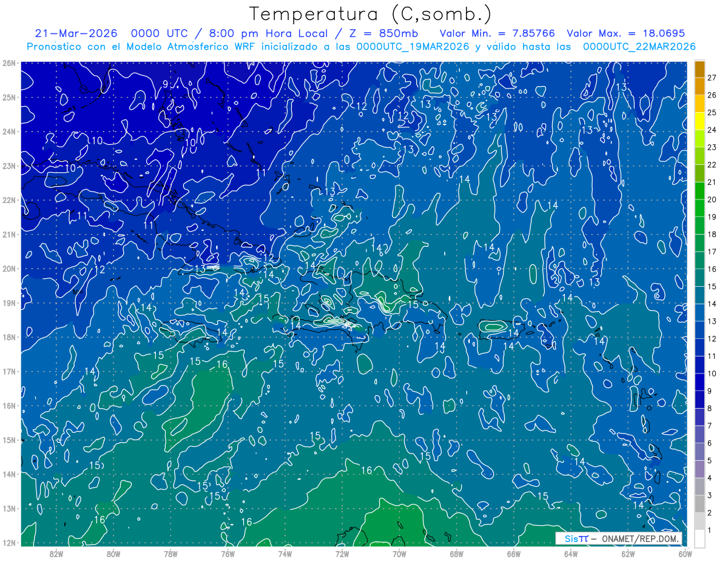Select the SisPi ONAMET/REP.DOM. logo box
Image resolution: width=728 pixels, height=562 pixels.
[x=618, y=538]
